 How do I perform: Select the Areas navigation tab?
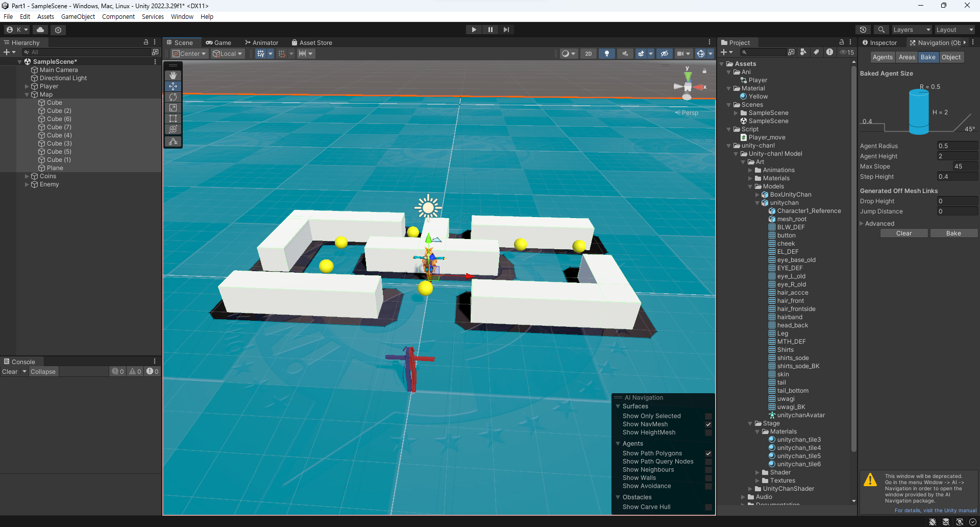pos(906,57)
